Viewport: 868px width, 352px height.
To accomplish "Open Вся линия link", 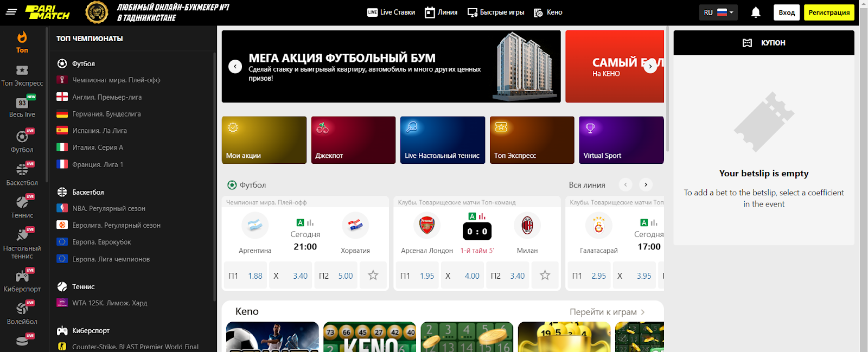I will pos(587,185).
